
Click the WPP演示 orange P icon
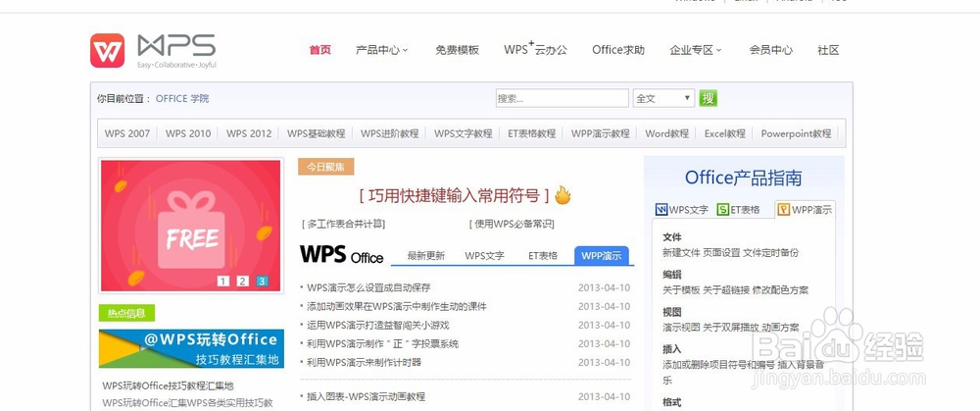coord(784,210)
